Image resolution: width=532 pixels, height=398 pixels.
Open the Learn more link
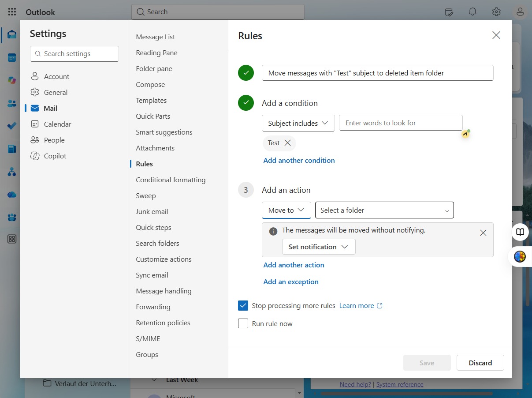(361, 305)
